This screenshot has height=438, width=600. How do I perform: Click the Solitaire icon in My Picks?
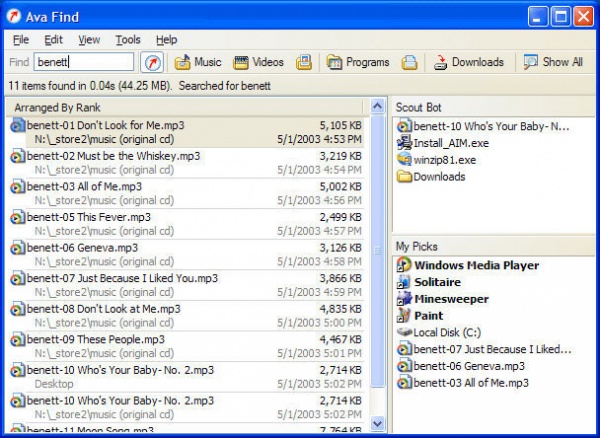404,282
